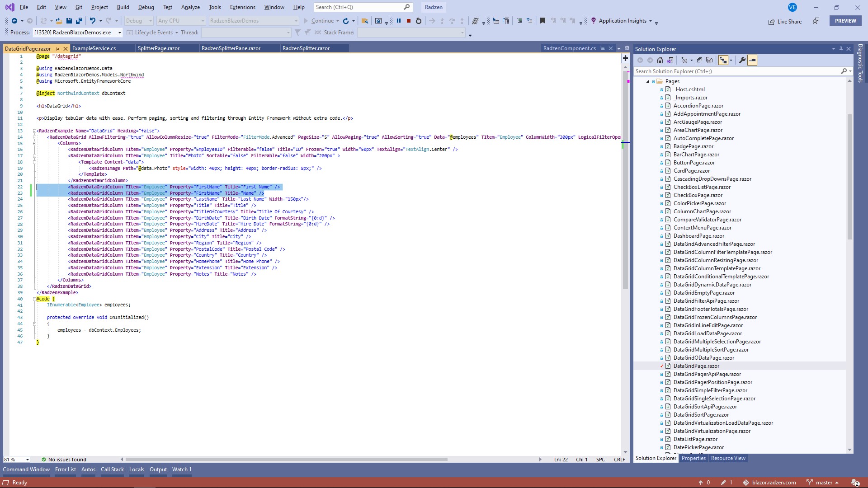
Task: Open the 81% editor zoom selector
Action: coord(16,459)
